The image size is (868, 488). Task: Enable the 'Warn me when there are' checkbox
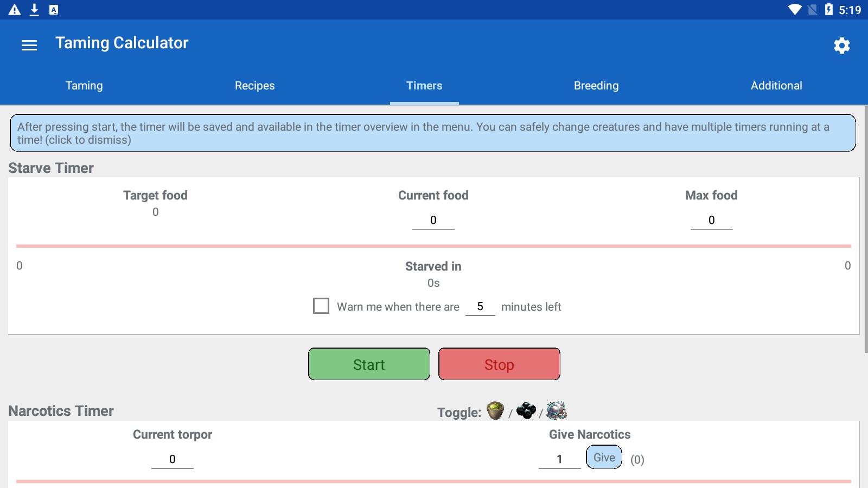(321, 306)
